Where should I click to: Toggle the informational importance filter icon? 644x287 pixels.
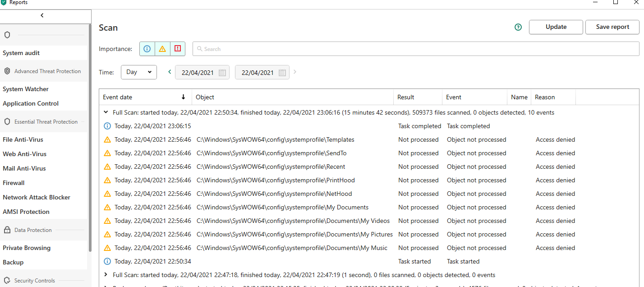[x=147, y=49]
